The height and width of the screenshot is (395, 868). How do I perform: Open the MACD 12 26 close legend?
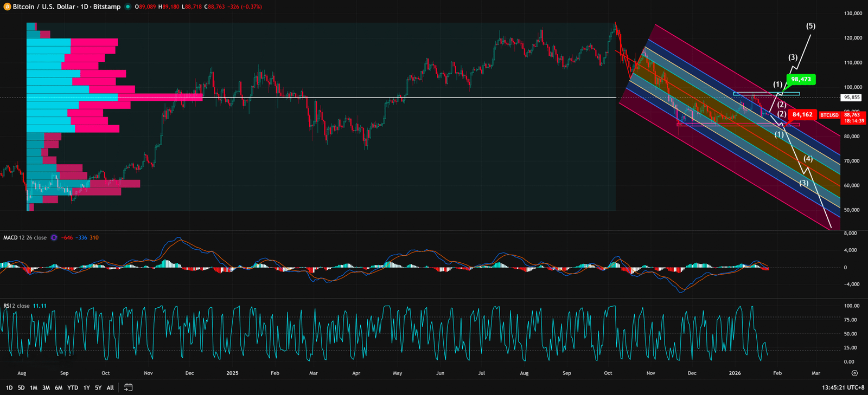(x=25, y=238)
